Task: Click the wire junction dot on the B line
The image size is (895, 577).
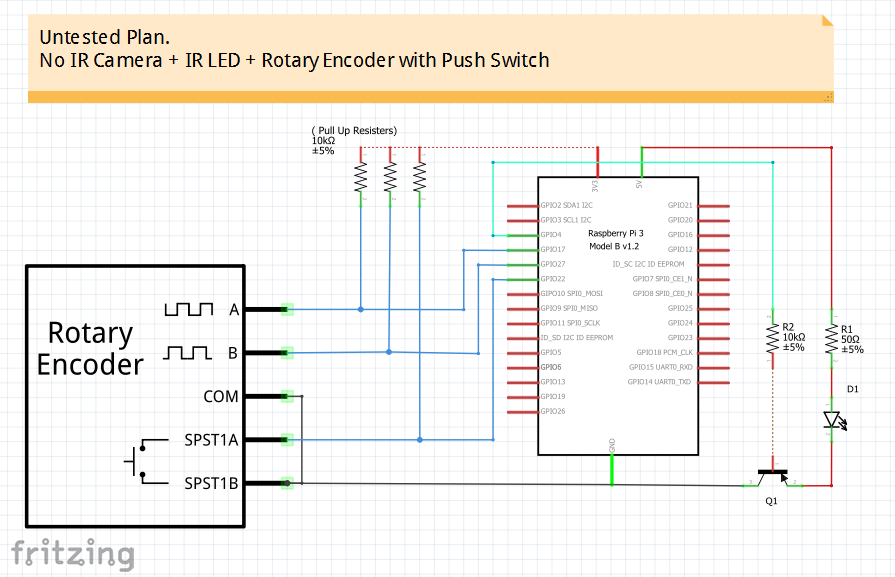Action: click(x=389, y=352)
